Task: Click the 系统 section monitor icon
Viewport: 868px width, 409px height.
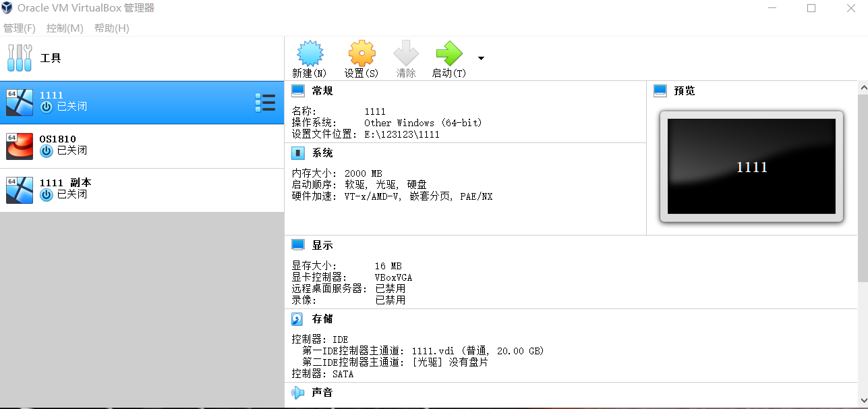Action: click(297, 153)
